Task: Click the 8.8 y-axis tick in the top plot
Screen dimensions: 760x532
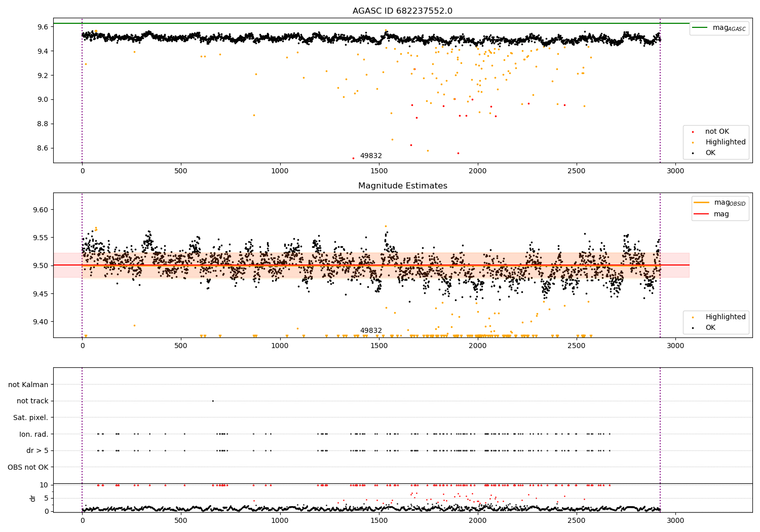Action: tap(43, 124)
